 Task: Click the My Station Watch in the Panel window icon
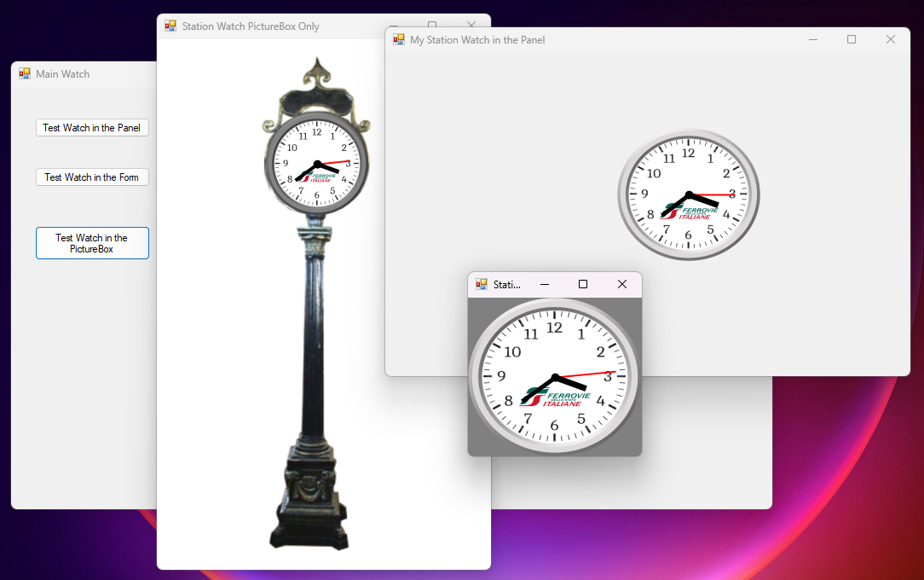click(x=399, y=39)
